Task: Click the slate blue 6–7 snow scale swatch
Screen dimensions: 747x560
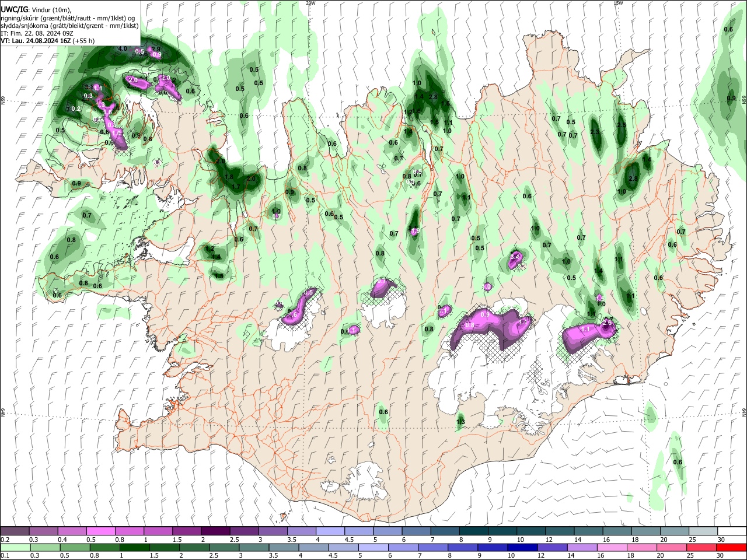Action: (x=416, y=531)
